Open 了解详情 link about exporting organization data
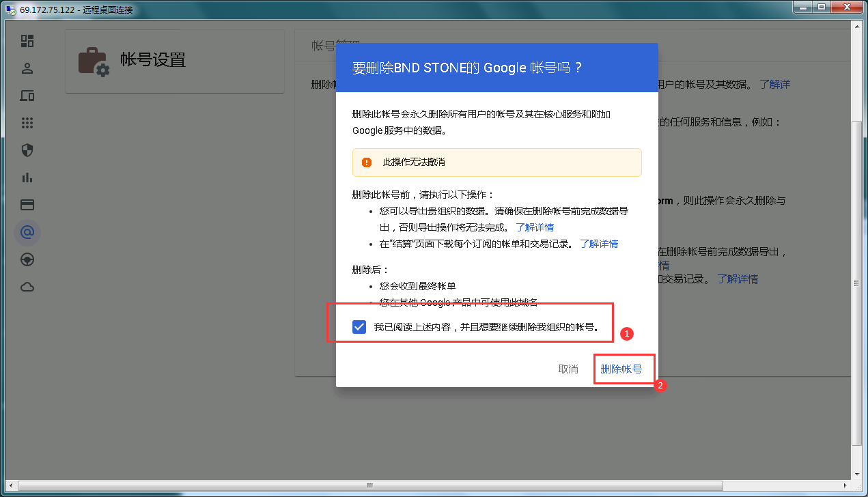 tap(535, 227)
